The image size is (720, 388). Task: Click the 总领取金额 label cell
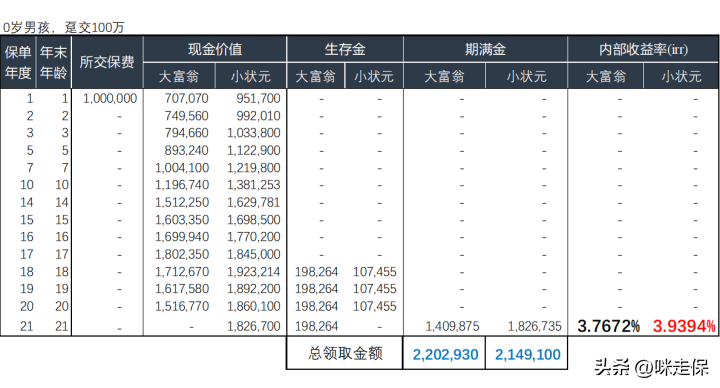pyautogui.click(x=345, y=353)
